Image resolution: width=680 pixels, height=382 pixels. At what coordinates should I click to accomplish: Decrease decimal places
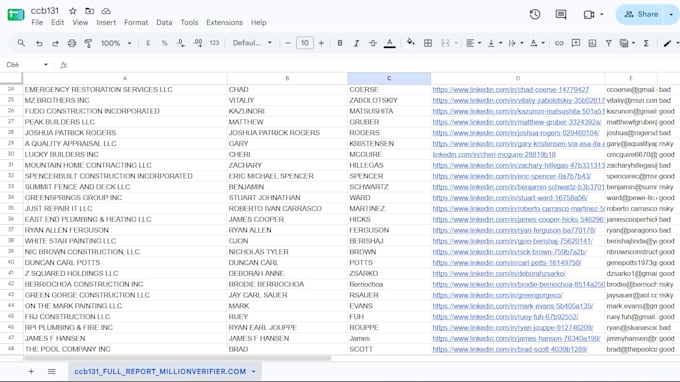click(x=180, y=43)
